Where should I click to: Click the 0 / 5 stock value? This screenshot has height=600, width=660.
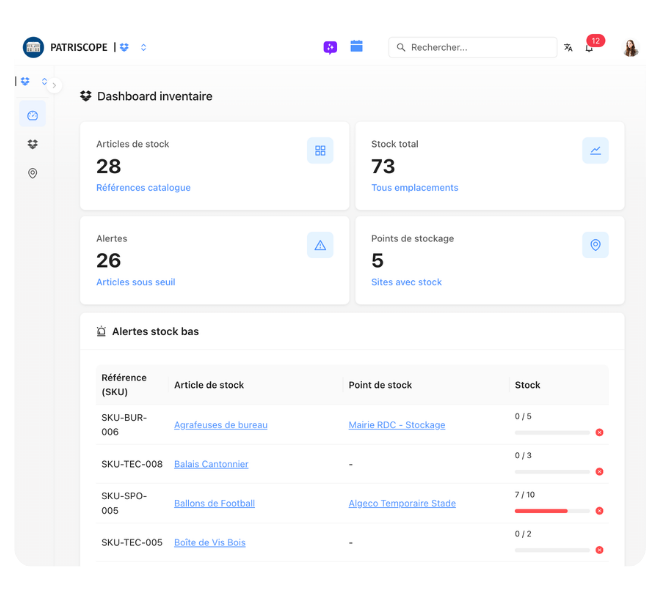(523, 416)
